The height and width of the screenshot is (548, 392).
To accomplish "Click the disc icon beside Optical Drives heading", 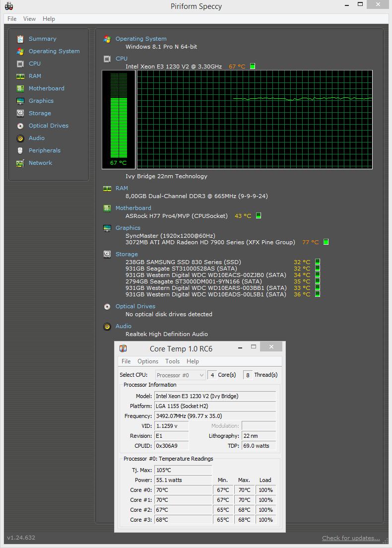I will pos(107,306).
